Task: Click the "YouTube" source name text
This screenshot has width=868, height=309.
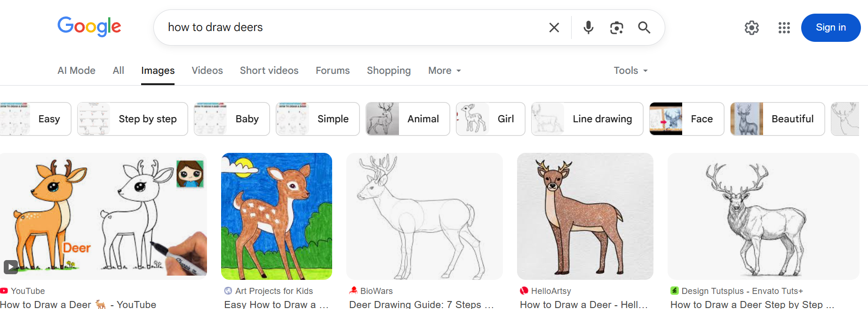Action: click(28, 291)
